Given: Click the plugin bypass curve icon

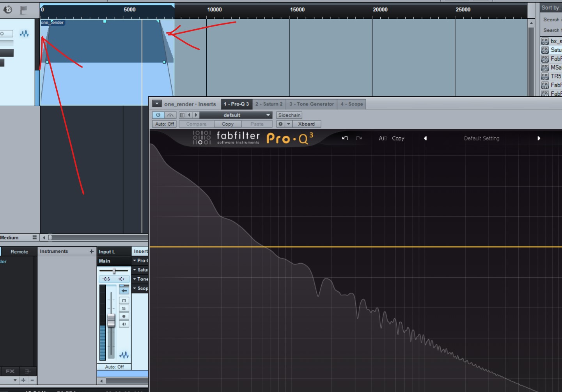Looking at the screenshot, I should [170, 115].
